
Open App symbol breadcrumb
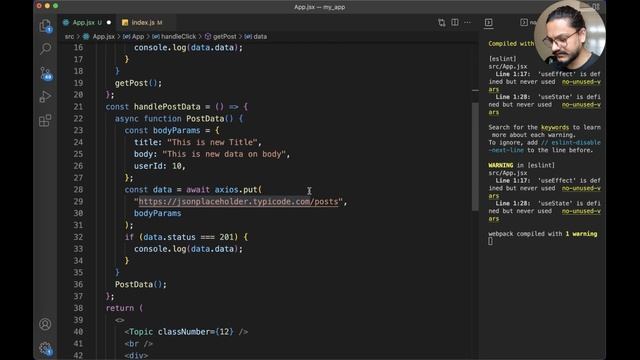134,36
